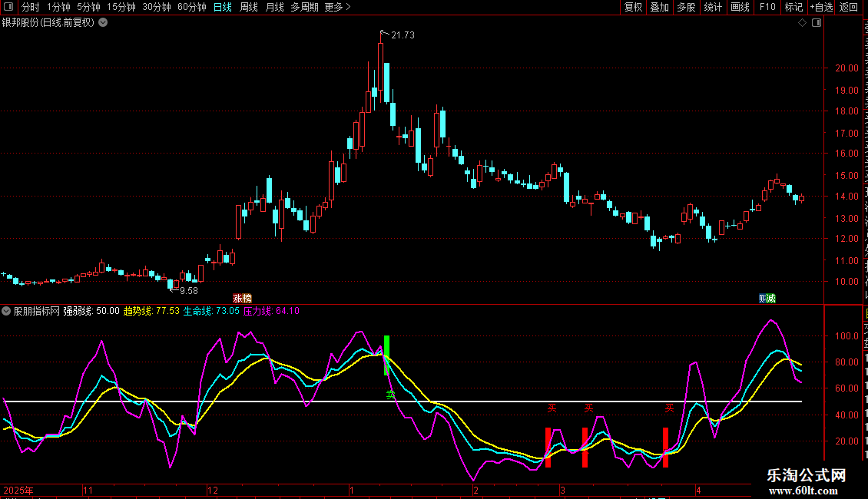Open the 多股 multi-stock view
This screenshot has height=499, width=868.
click(x=687, y=7)
